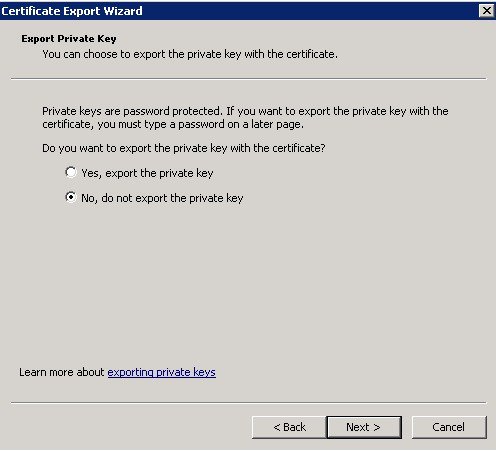This screenshot has height=451, width=496.
Task: Go back with the < Back button
Action: (289, 427)
